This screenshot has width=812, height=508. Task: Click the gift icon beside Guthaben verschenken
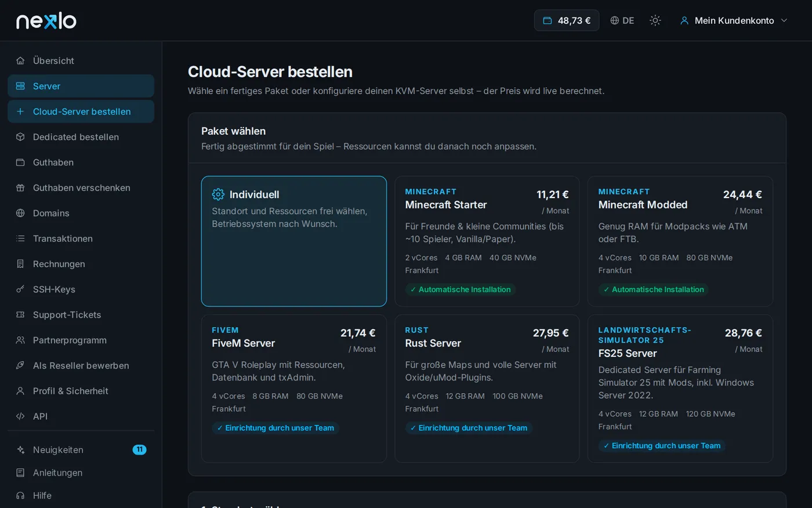(x=20, y=188)
